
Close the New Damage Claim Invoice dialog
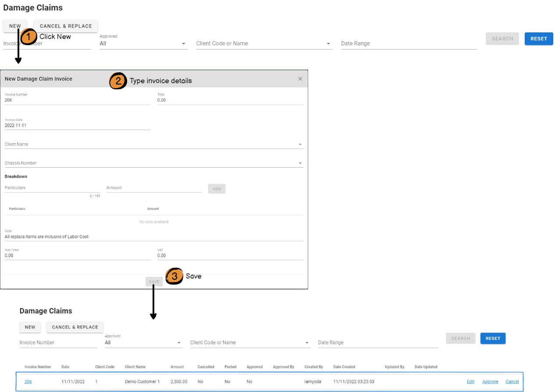300,79
